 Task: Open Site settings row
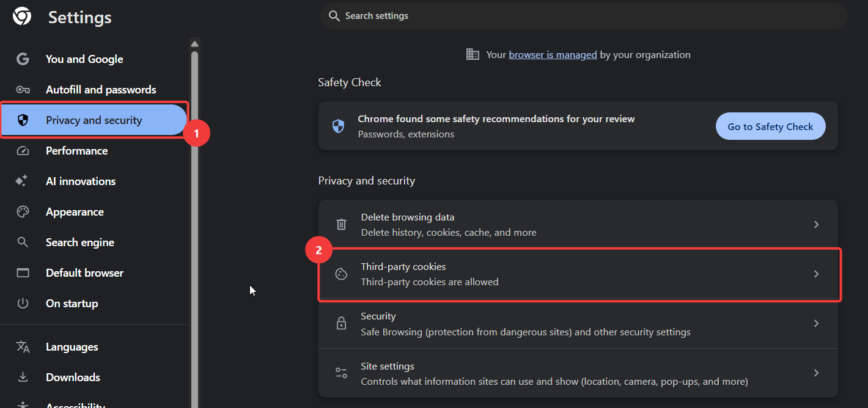click(x=578, y=373)
